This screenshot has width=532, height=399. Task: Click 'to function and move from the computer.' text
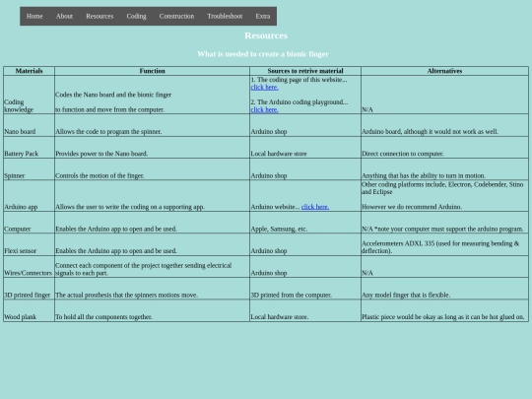click(x=110, y=109)
